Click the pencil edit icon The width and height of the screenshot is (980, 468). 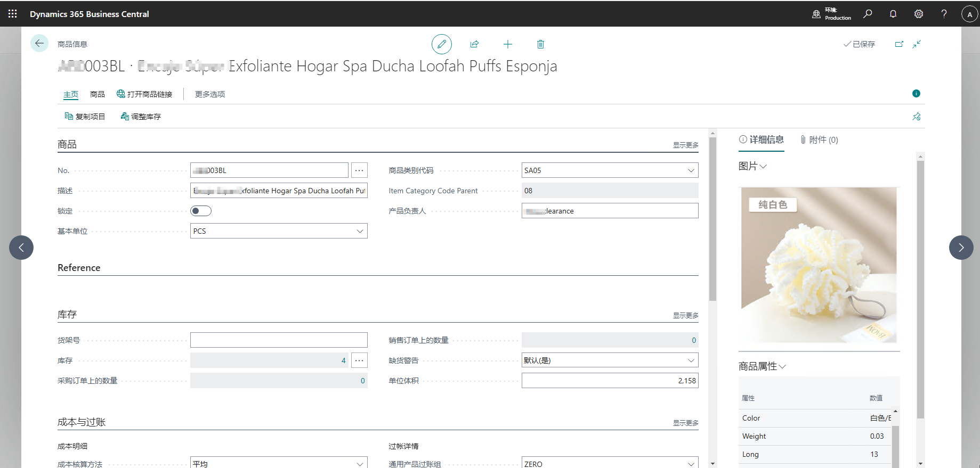click(x=441, y=44)
